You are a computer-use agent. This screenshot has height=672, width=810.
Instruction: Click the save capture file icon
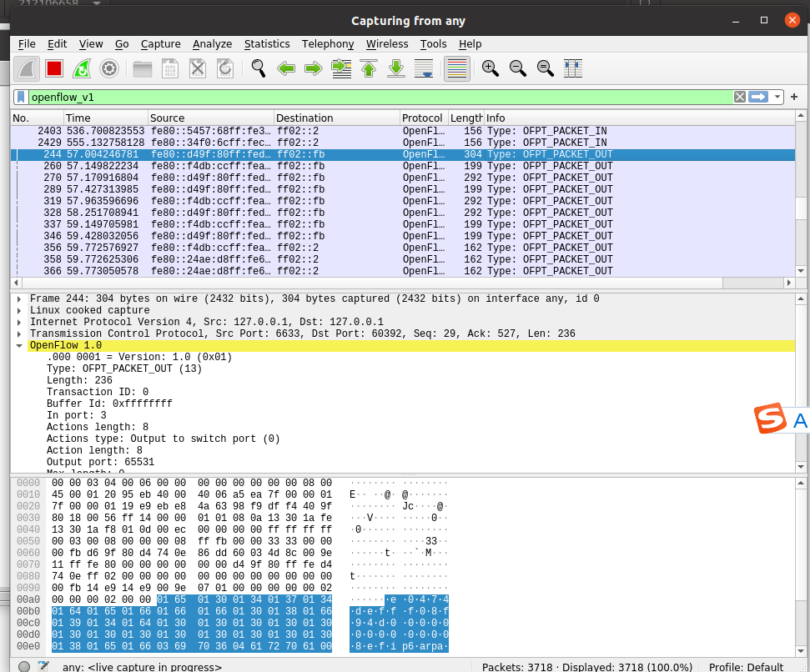[x=170, y=68]
